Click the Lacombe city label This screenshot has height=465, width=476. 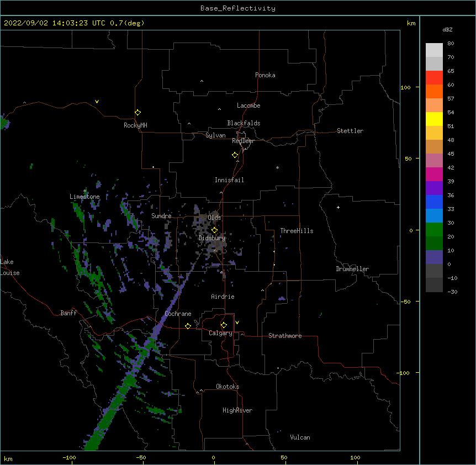(x=248, y=105)
